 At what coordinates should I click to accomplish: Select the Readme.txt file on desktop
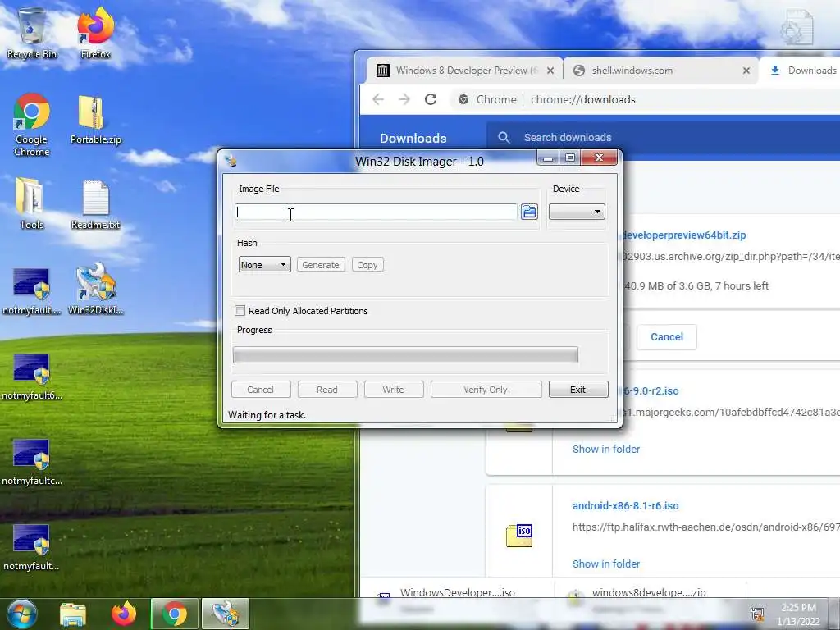95,205
